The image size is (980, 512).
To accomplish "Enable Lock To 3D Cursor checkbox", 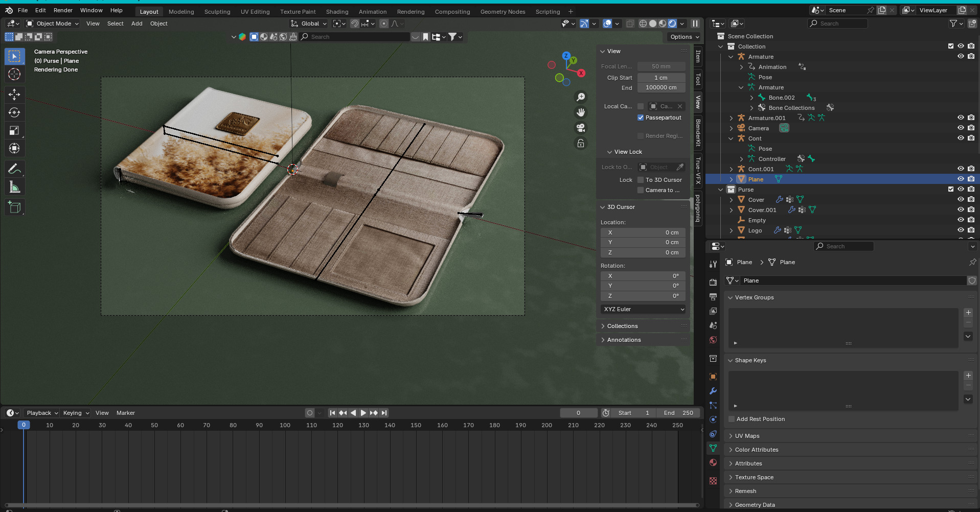I will 641,180.
